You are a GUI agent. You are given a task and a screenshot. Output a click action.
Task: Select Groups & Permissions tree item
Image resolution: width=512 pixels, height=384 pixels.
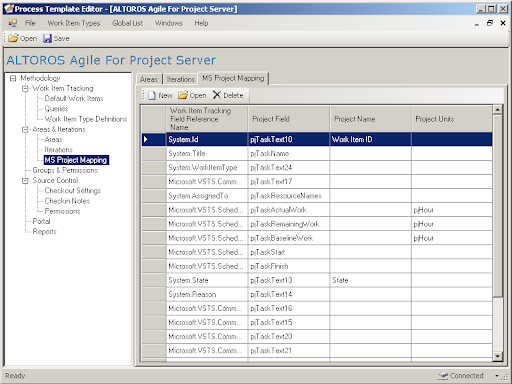coord(65,170)
